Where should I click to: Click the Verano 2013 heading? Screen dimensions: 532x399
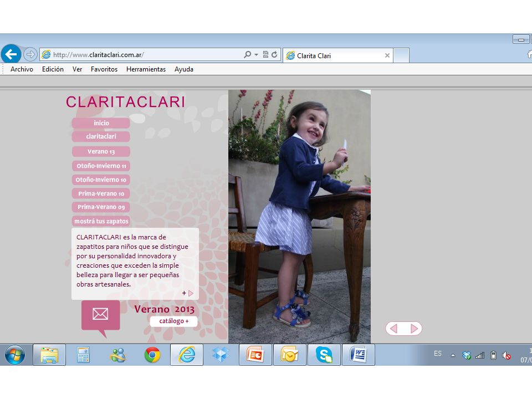click(164, 309)
